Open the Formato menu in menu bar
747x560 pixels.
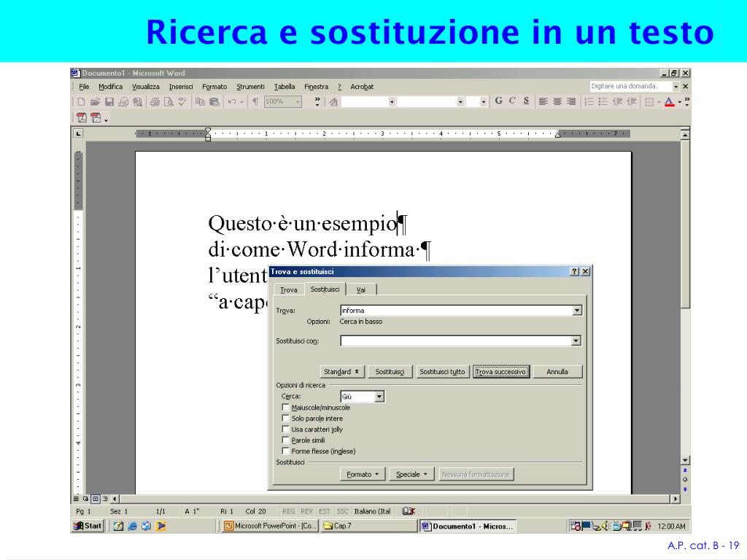(214, 87)
